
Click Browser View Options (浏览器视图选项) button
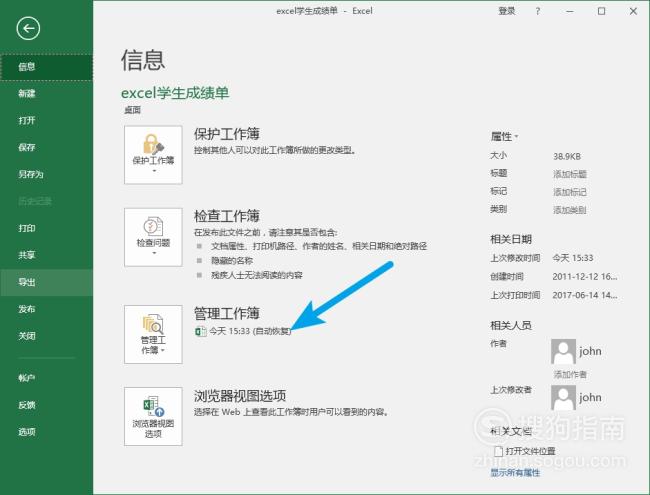153,417
